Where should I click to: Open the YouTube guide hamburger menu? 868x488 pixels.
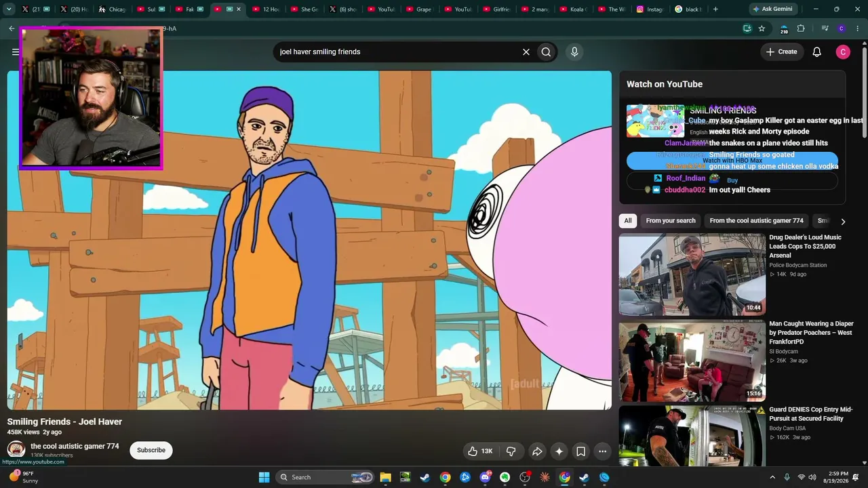[x=15, y=52]
